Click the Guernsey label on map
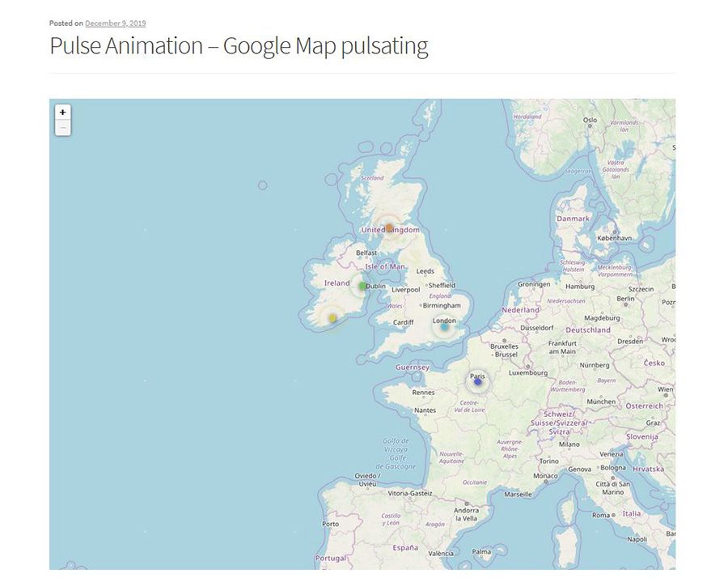This screenshot has height=578, width=728. point(413,367)
